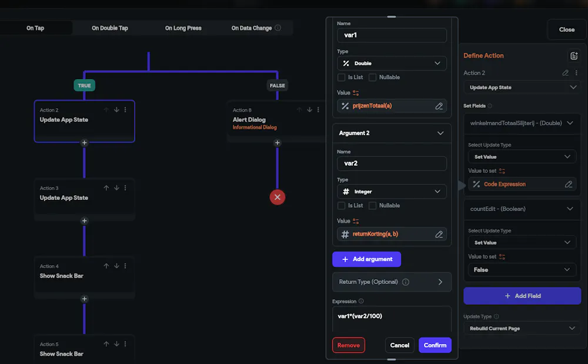588x364 pixels.
Task: Tick Nullable checkbox for var1
Action: 372,77
